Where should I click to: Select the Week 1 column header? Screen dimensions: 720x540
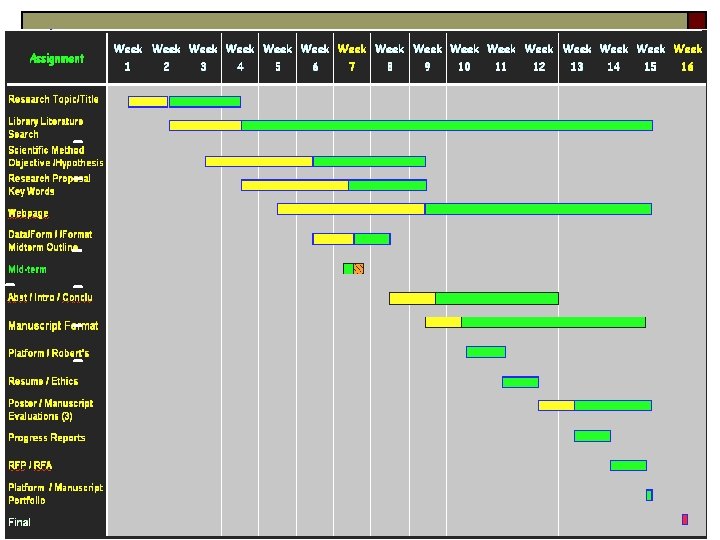point(127,57)
